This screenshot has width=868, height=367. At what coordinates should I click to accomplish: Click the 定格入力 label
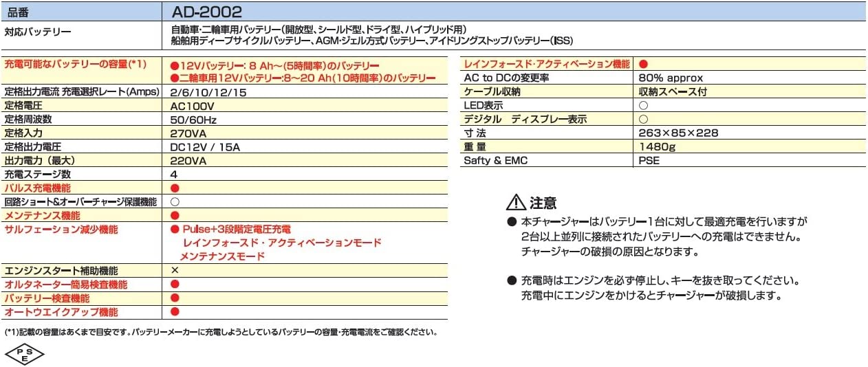(x=23, y=133)
